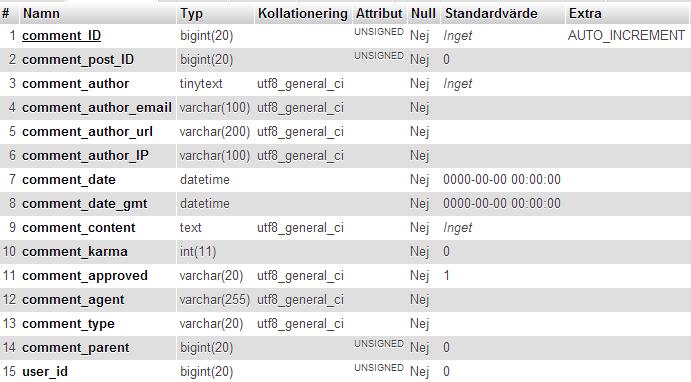Click the Standardvärde column header
The image size is (691, 382).
click(x=491, y=13)
